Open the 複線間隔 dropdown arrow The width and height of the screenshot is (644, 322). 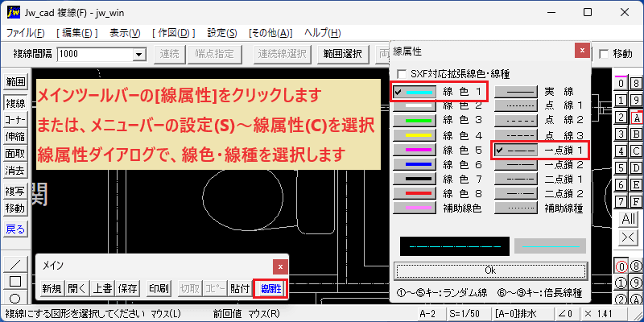tap(140, 54)
